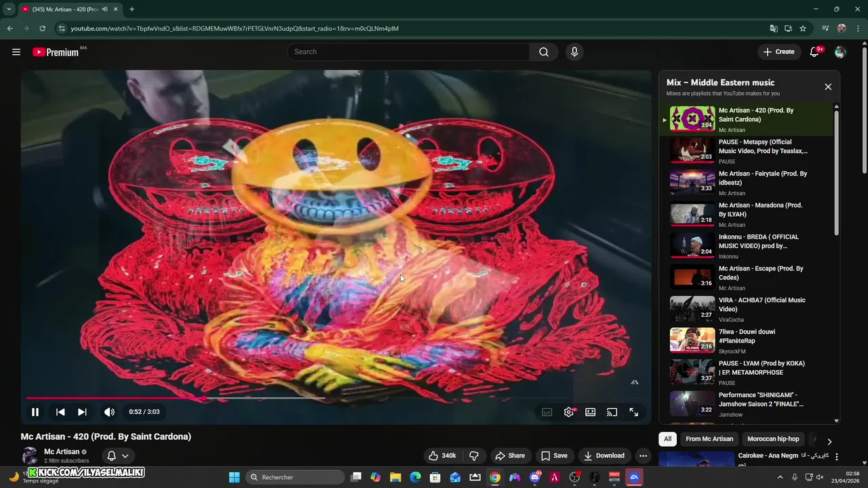Skip to the next video

click(x=82, y=411)
